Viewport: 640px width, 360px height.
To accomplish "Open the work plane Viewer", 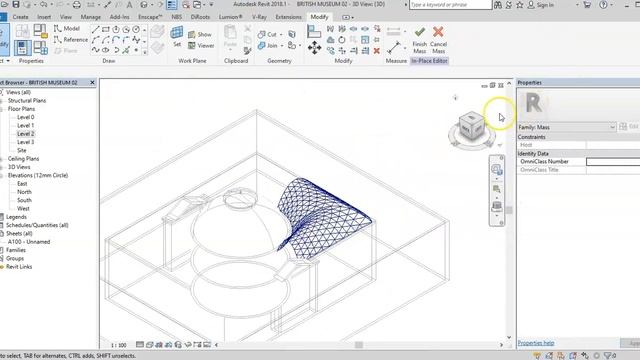I will coord(201,46).
